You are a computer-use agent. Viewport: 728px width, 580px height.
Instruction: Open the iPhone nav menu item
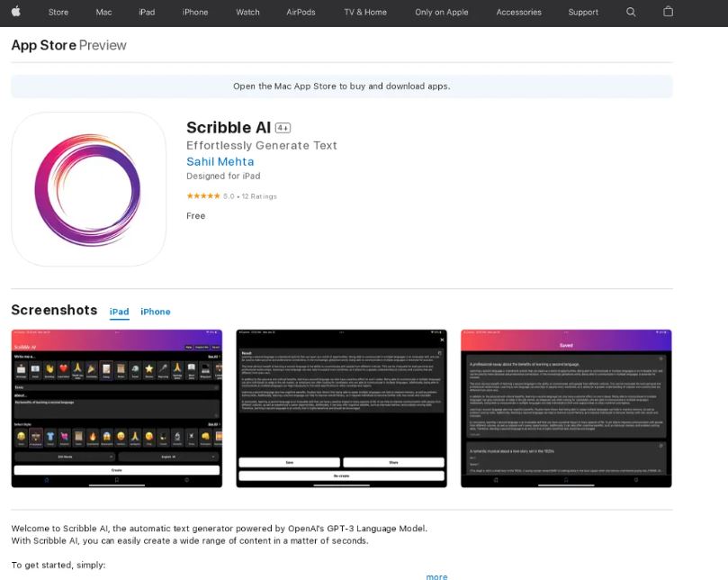pos(195,13)
